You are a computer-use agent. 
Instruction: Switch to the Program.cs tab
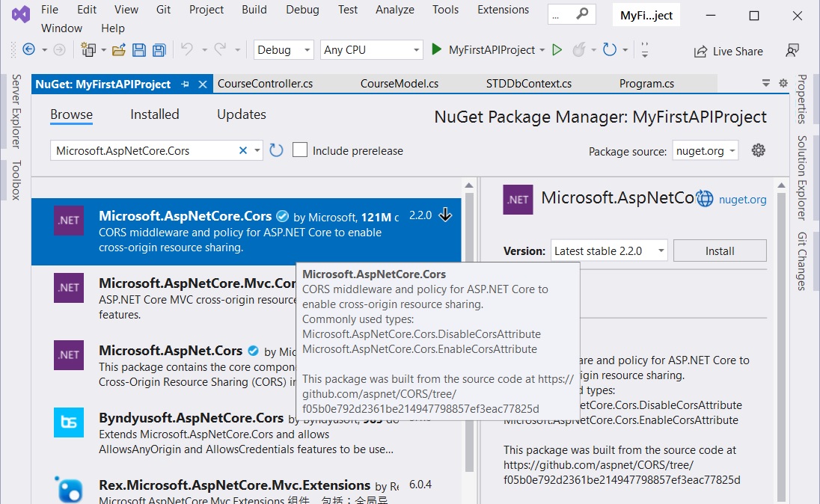click(647, 84)
